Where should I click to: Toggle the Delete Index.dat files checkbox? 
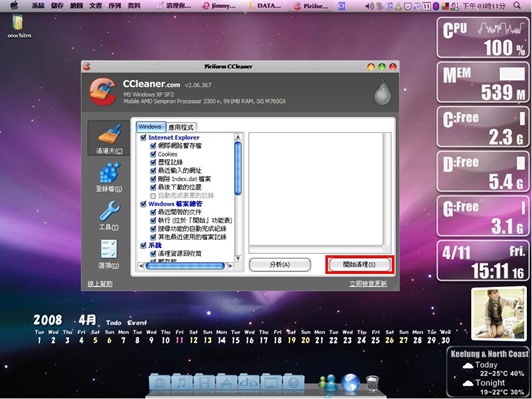pyautogui.click(x=153, y=179)
